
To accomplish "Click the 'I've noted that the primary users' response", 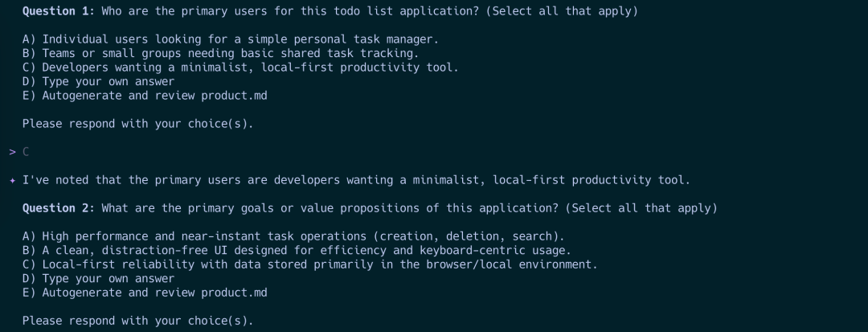I will point(355,180).
